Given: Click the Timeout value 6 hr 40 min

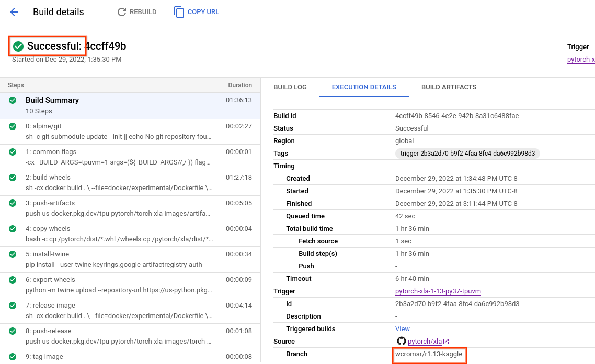Looking at the screenshot, I should (x=412, y=279).
